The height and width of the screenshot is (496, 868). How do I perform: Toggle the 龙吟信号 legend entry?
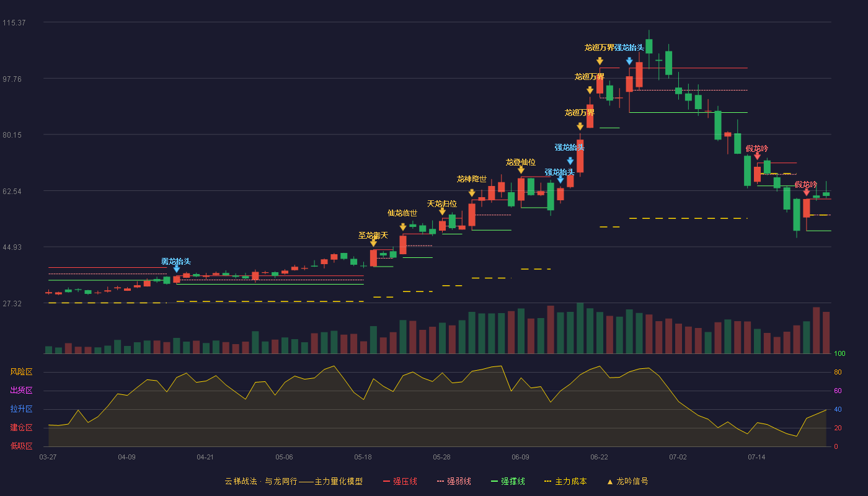pos(627,481)
